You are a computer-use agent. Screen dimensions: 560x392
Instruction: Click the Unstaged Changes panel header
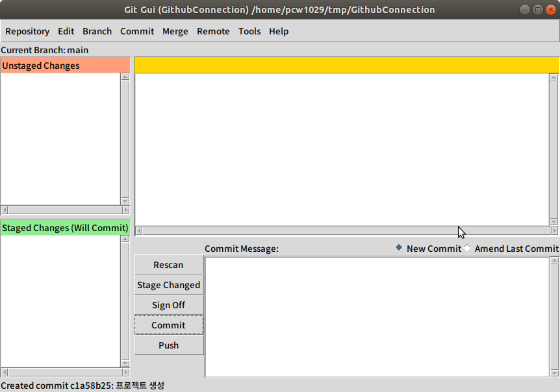40,65
